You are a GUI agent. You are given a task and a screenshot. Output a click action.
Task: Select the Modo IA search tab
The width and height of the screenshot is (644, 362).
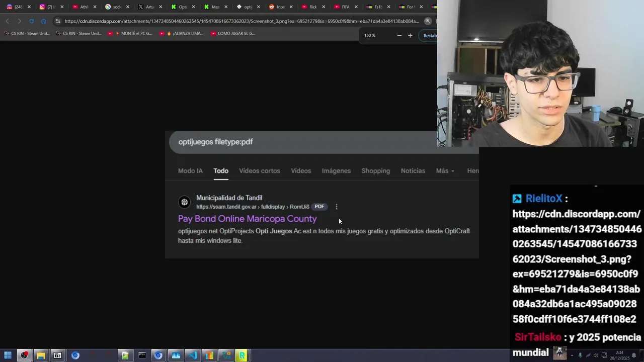[x=190, y=171]
